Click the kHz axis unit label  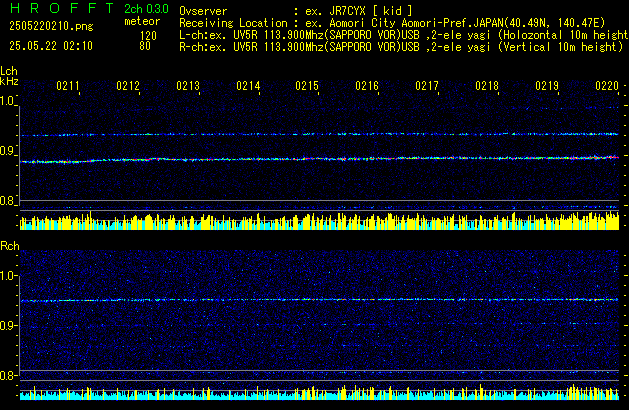coord(9,81)
